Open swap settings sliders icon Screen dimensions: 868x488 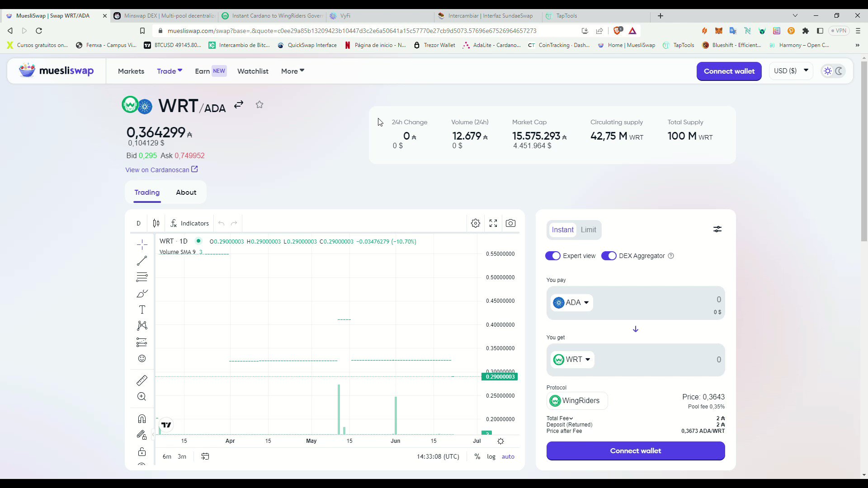[x=717, y=230]
